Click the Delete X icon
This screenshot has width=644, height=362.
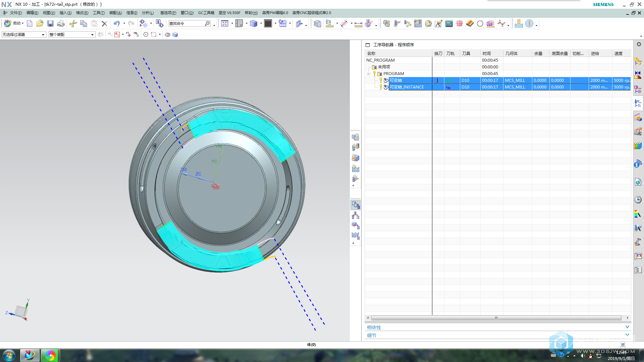(x=104, y=23)
